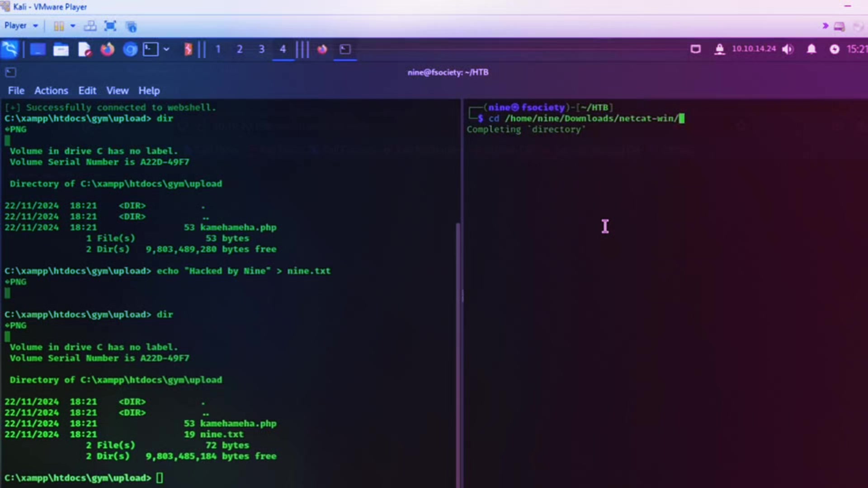868x488 pixels.
Task: Click VMware send Ctrl+Alt+Del icon
Action: pyautogui.click(x=90, y=26)
